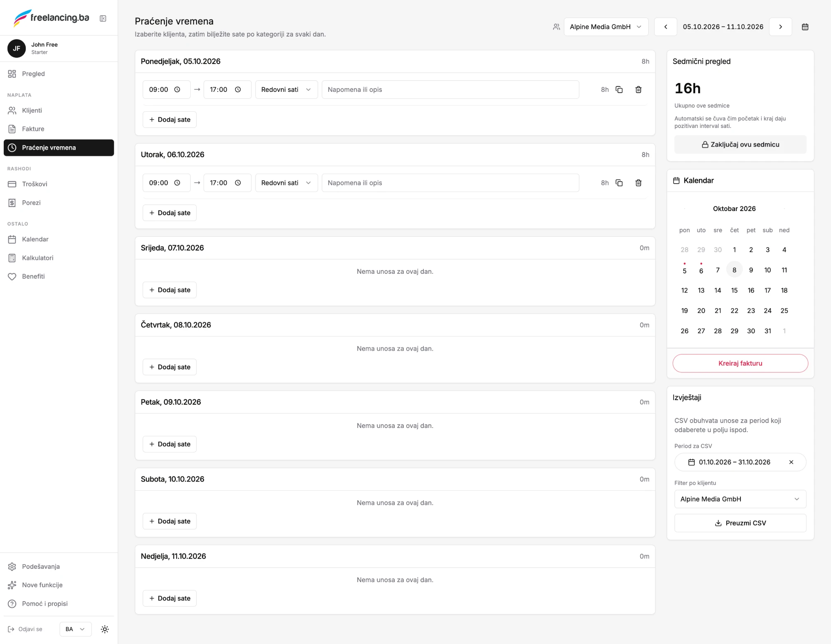Click the Tuesday Napomena ili opis field
The height and width of the screenshot is (644, 831).
click(450, 183)
